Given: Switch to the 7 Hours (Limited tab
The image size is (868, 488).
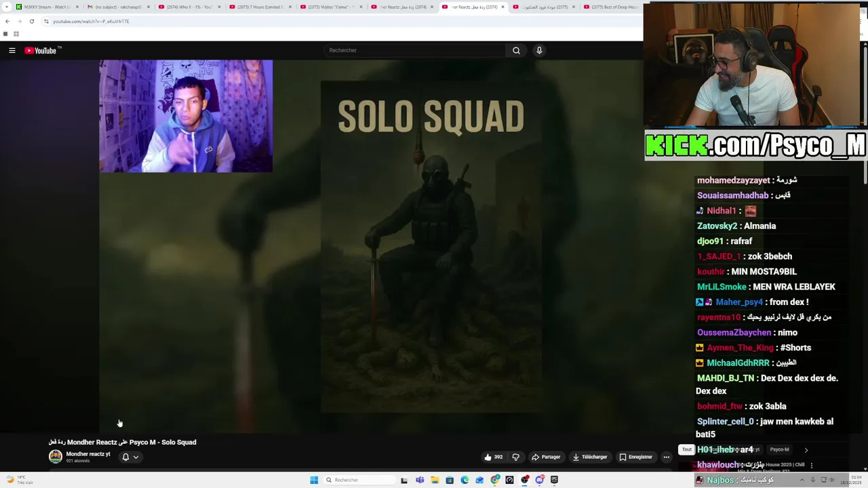Looking at the screenshot, I should click(x=259, y=7).
